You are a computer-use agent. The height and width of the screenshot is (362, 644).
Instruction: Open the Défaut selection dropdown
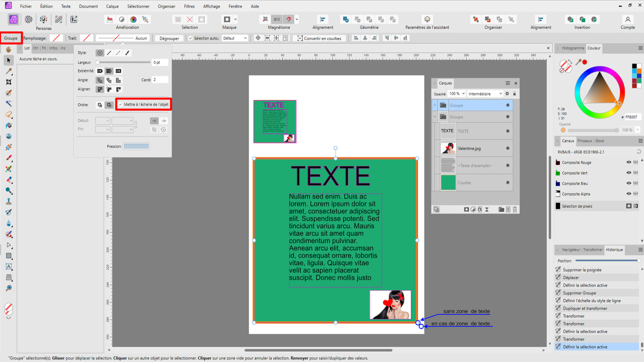point(235,38)
